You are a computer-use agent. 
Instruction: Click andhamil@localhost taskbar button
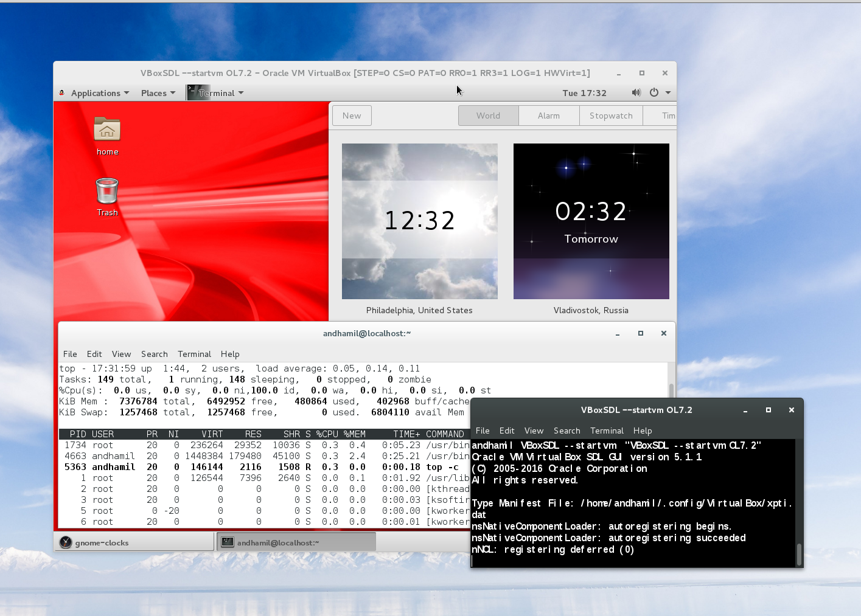pyautogui.click(x=296, y=542)
